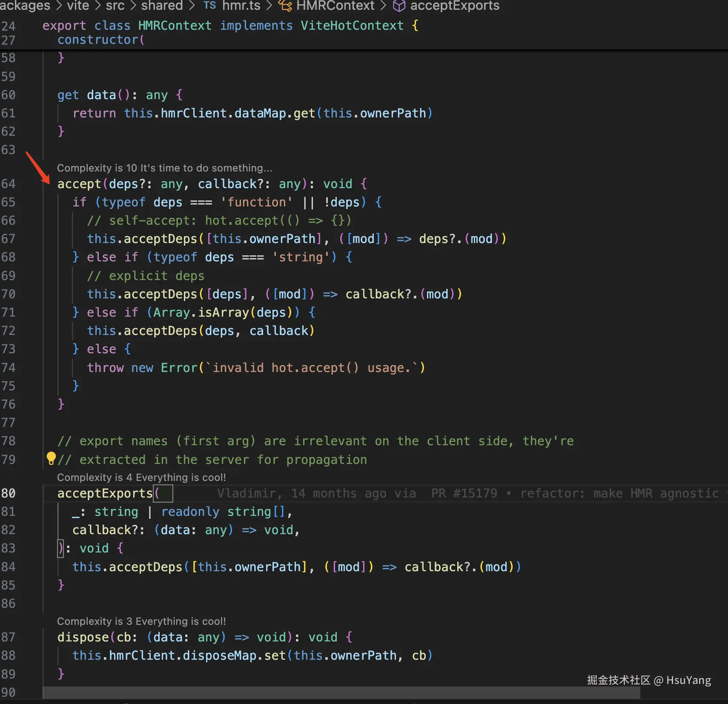The width and height of the screenshot is (728, 704).
Task: Select the hmr.ts breadcrumb item
Action: tap(241, 6)
